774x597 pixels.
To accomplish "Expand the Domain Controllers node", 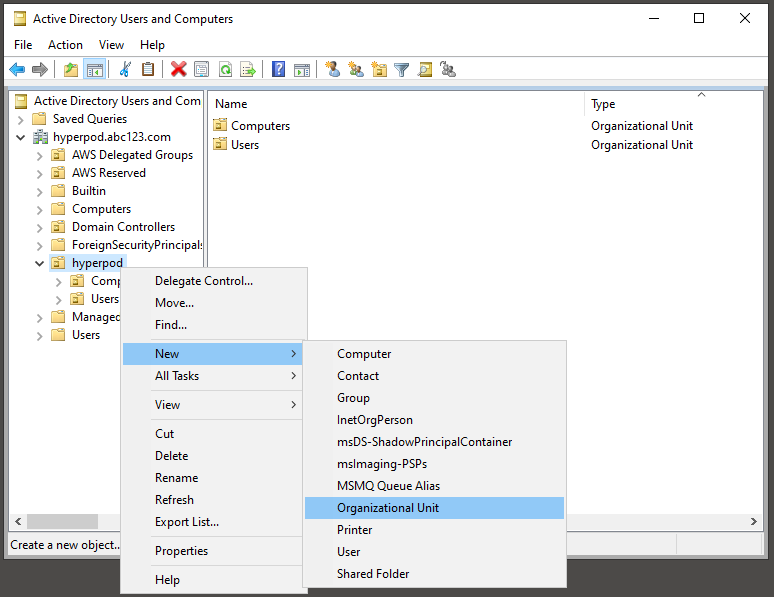I will click(x=39, y=228).
